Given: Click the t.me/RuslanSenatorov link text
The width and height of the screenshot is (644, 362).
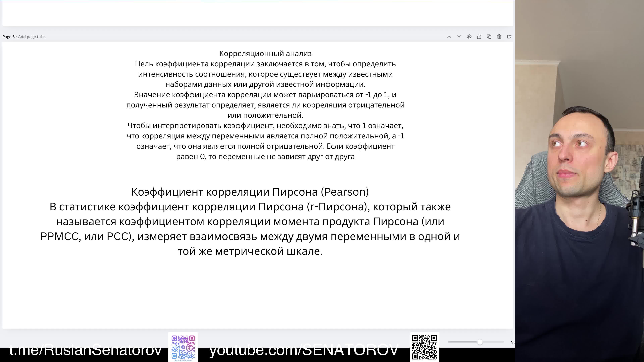Looking at the screenshot, I should 86,350.
